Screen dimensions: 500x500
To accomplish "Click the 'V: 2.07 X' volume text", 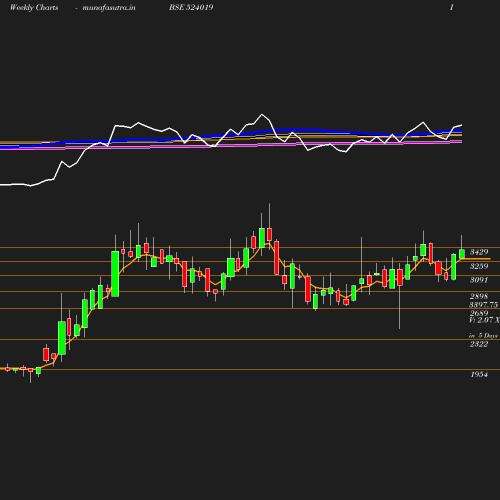I will point(484,320).
